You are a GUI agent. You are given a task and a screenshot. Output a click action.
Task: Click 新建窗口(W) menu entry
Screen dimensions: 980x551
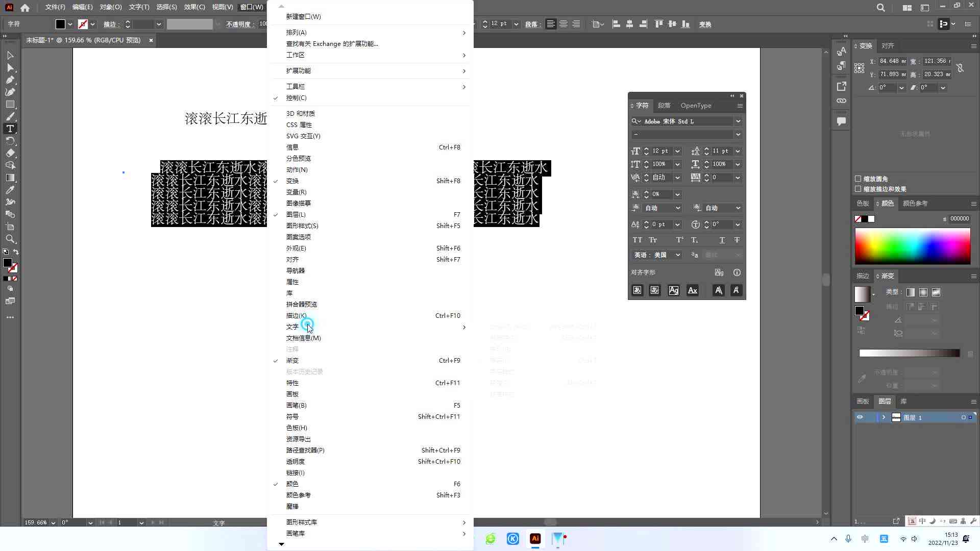click(371, 17)
